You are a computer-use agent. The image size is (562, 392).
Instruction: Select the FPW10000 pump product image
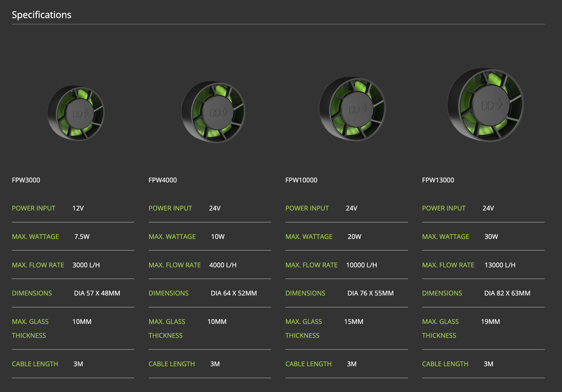352,109
